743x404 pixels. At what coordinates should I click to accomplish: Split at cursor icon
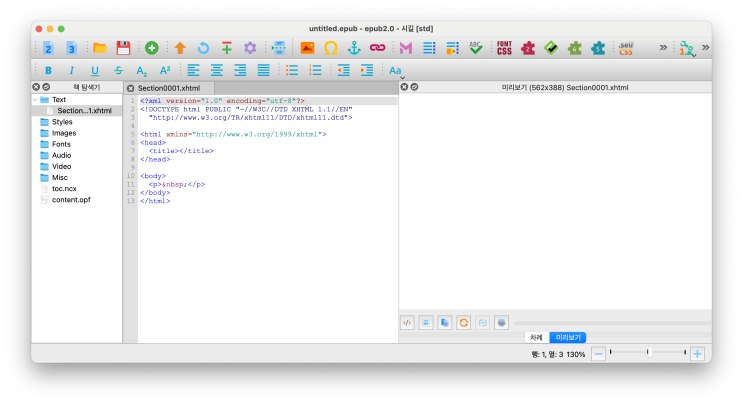279,48
